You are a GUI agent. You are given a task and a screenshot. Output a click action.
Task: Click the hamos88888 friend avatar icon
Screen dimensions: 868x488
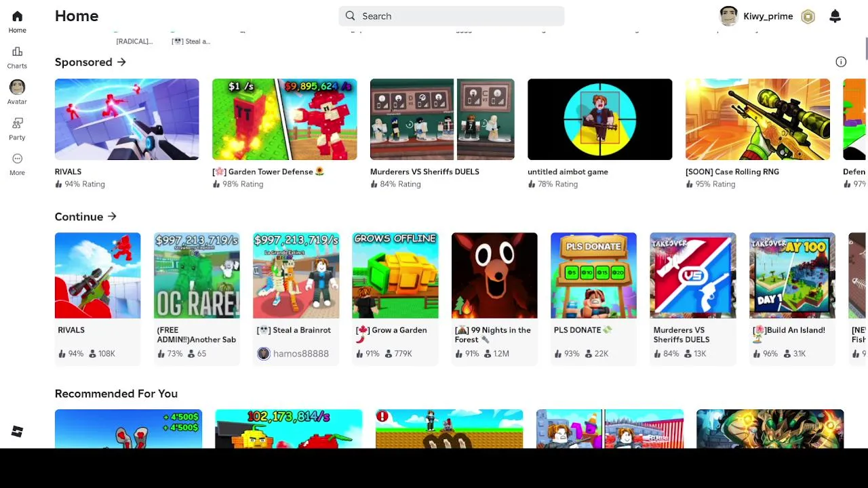263,354
